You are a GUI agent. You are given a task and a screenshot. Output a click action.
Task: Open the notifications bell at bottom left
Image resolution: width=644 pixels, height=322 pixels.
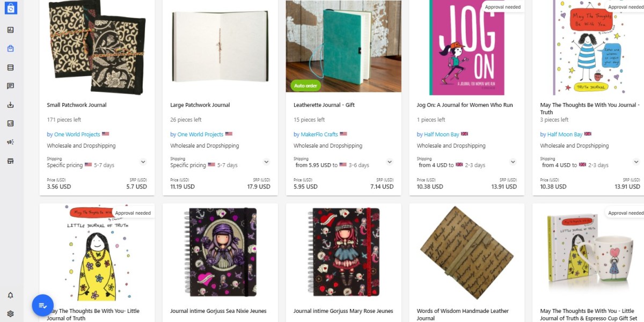pos(11,295)
